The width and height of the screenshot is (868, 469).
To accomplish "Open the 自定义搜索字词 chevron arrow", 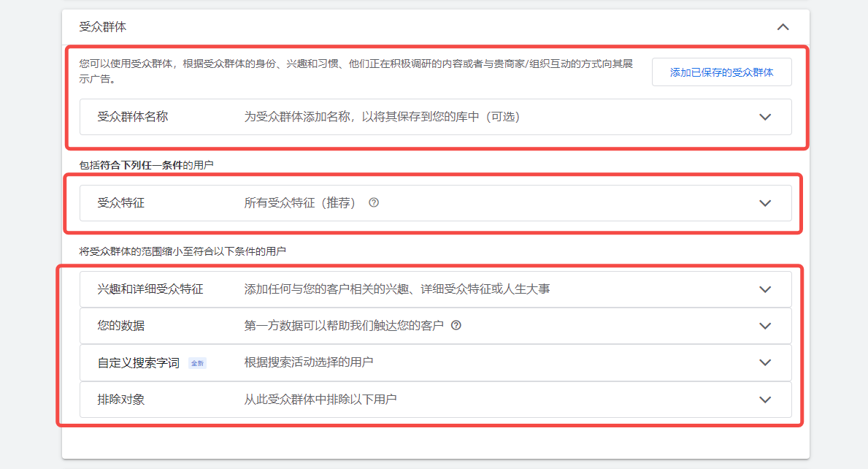I will tap(765, 362).
